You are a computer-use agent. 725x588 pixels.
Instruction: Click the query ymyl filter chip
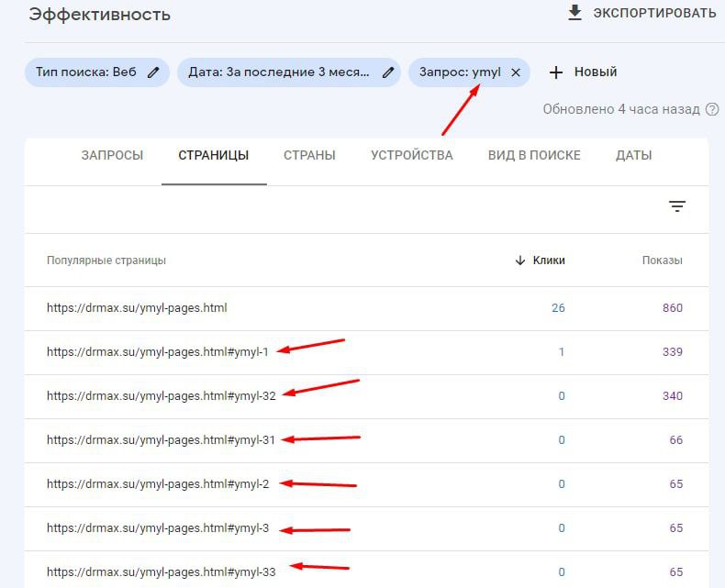pos(460,72)
